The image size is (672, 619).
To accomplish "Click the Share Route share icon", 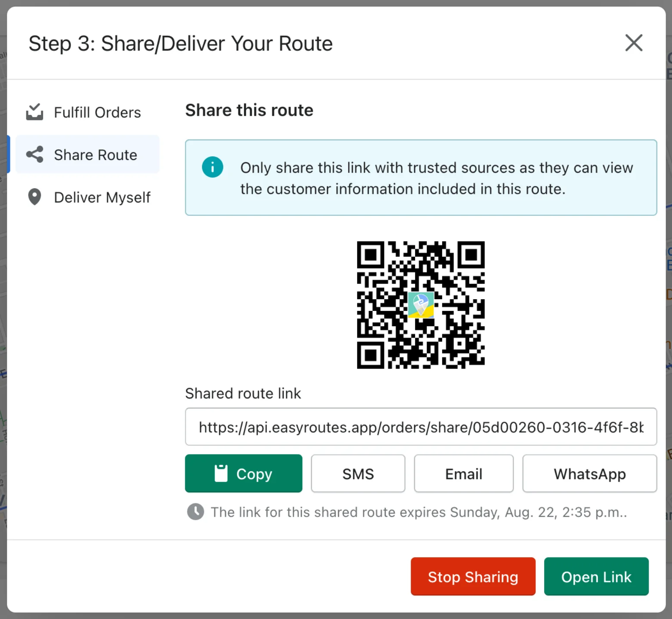I will click(x=35, y=154).
